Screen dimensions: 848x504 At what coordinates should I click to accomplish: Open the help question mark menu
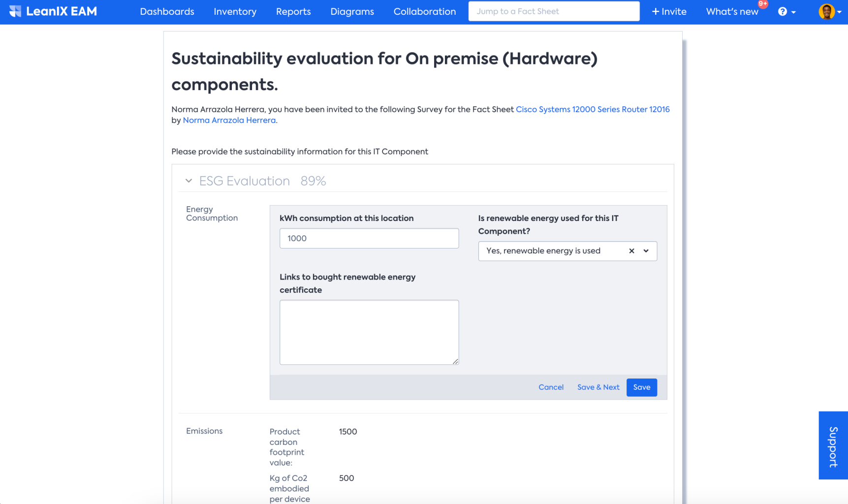782,11
